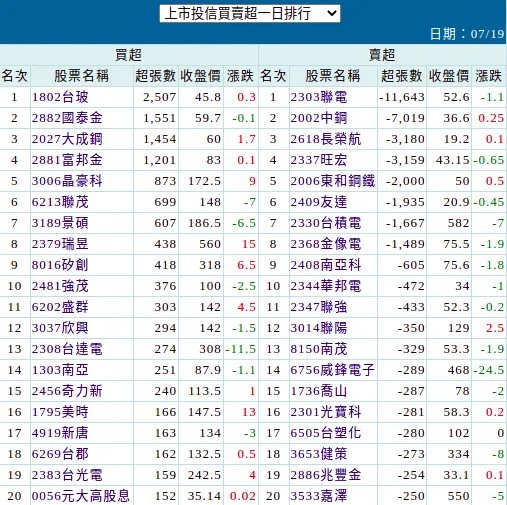Open stock link 2456奇力新

pos(67,391)
